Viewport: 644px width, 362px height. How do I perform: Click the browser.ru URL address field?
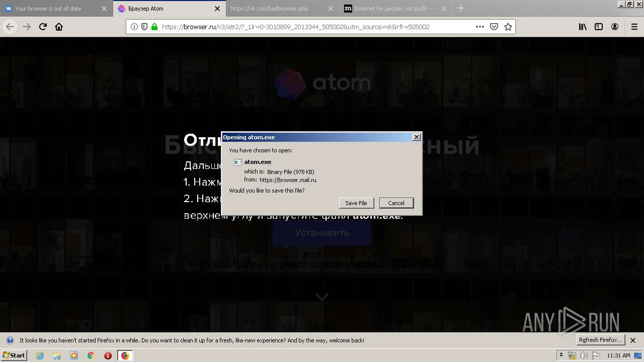(x=295, y=27)
